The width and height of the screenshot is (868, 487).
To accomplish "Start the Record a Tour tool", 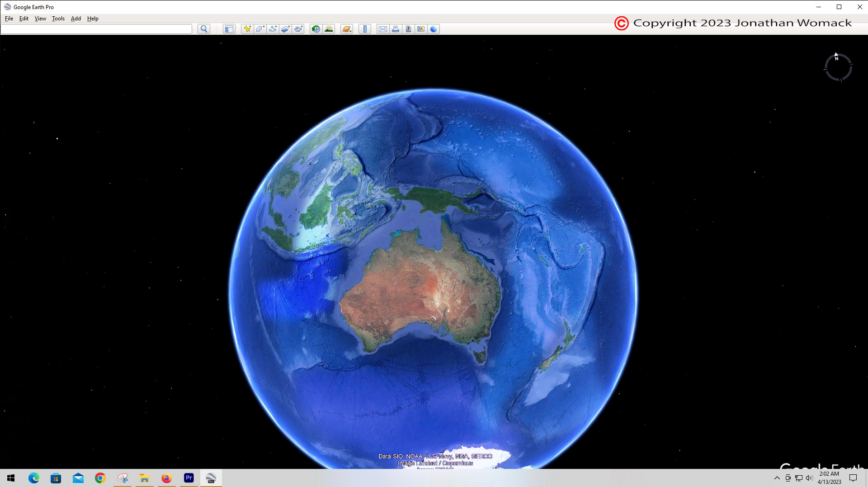I will [298, 29].
